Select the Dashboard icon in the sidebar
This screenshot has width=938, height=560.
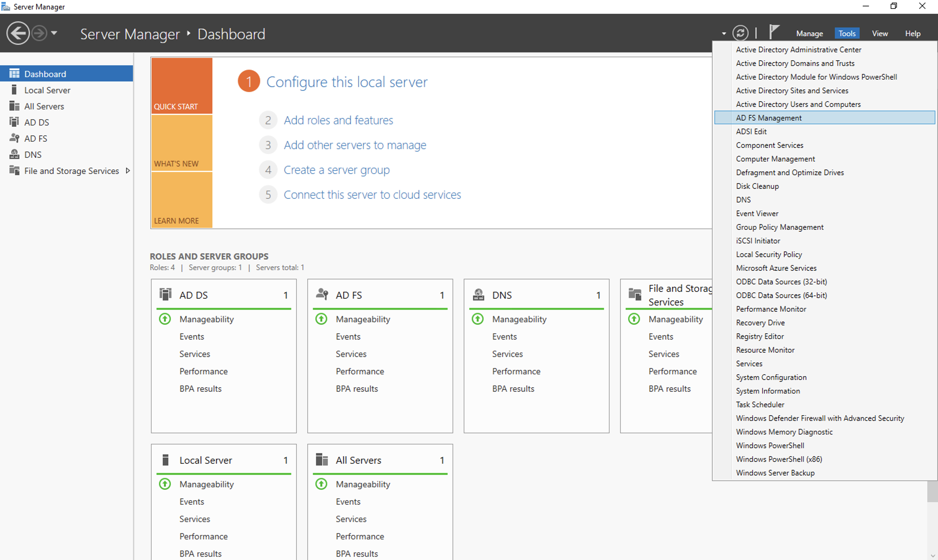tap(14, 73)
